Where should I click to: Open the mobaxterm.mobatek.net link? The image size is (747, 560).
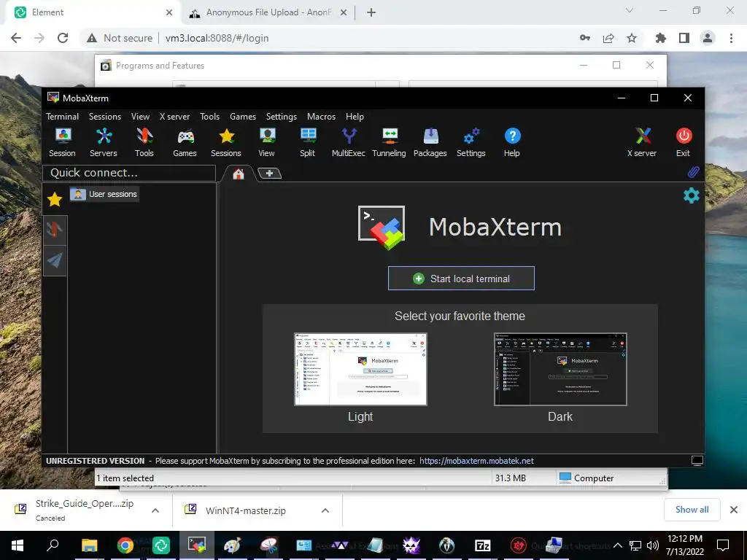[x=476, y=461]
